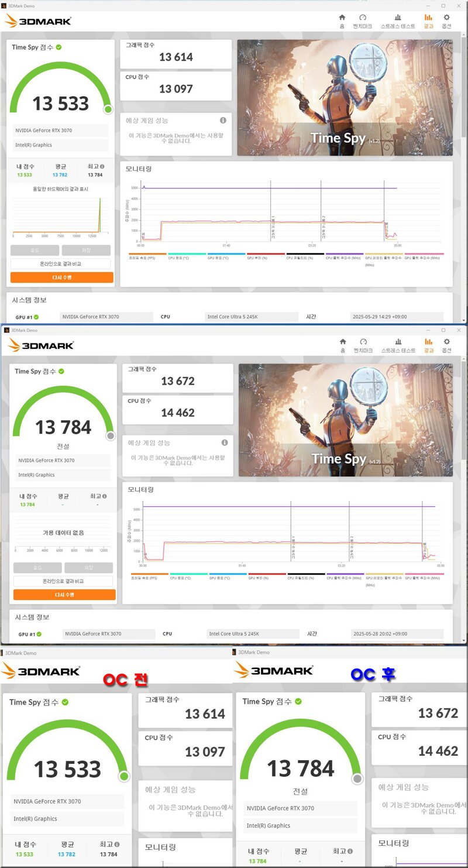468x868 pixels.
Task: Click the 3DMARK logo in the OC 후 window
Action: tap(273, 669)
